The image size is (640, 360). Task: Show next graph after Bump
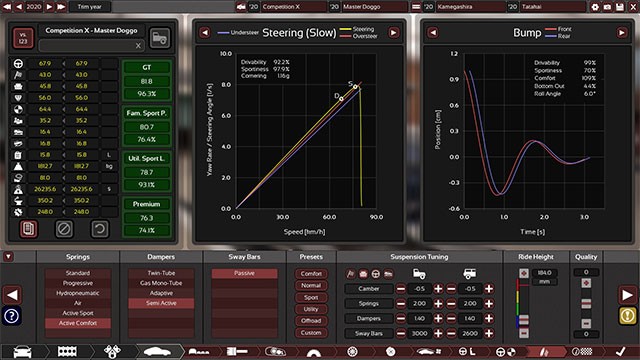pyautogui.click(x=622, y=33)
